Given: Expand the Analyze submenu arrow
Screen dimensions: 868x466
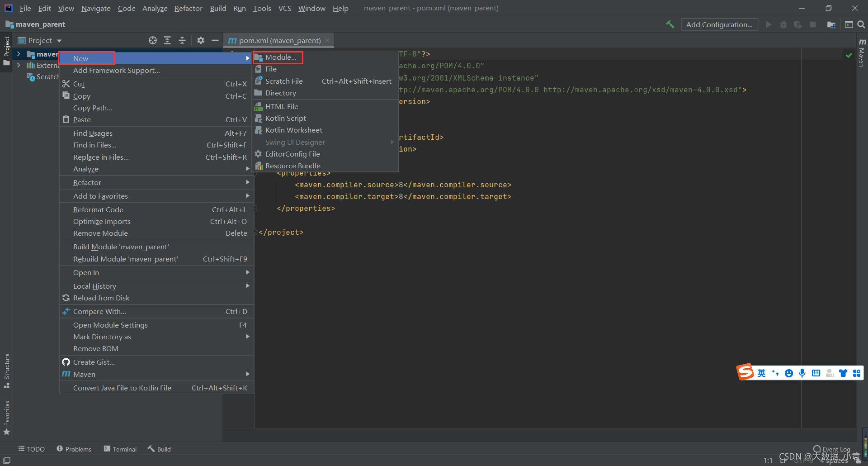Looking at the screenshot, I should [248, 169].
